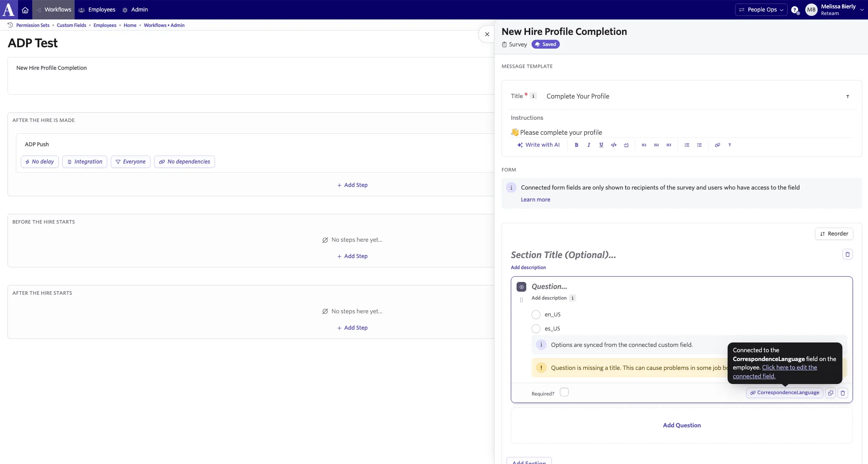The height and width of the screenshot is (464, 868).
Task: Tick the Required? checkbox
Action: [x=564, y=392]
